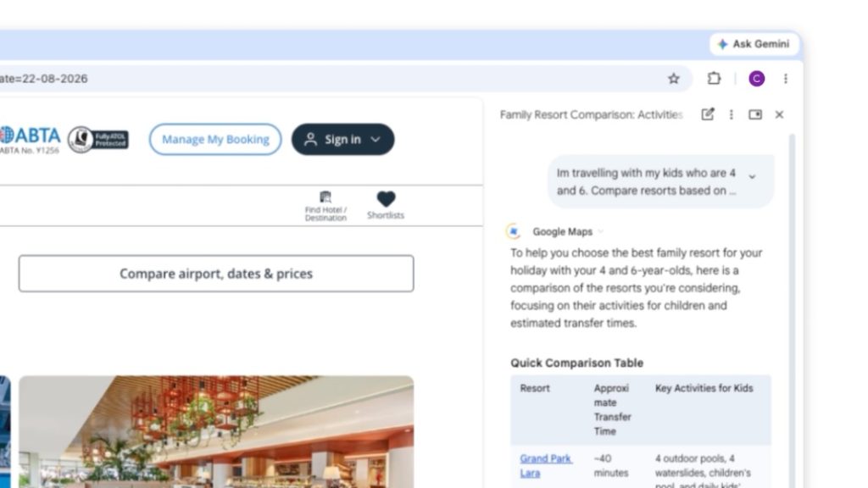Open Find Hotel / Destination

[325, 206]
